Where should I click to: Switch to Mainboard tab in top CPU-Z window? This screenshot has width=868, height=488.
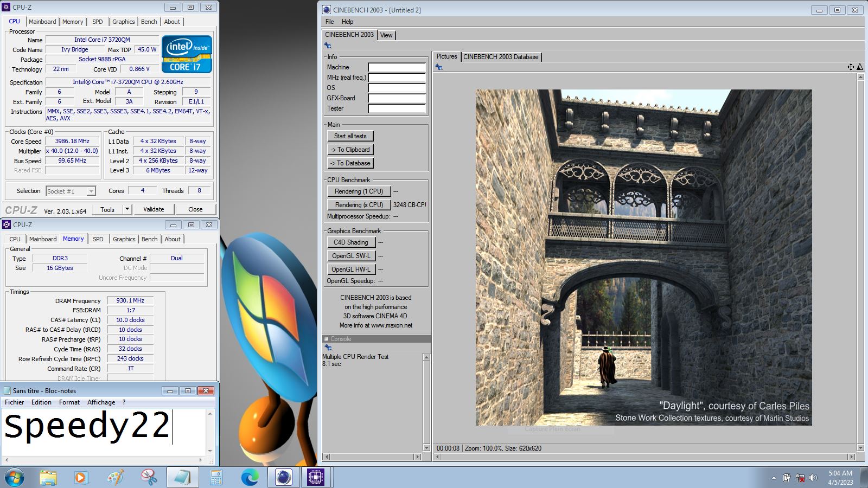[x=42, y=22]
